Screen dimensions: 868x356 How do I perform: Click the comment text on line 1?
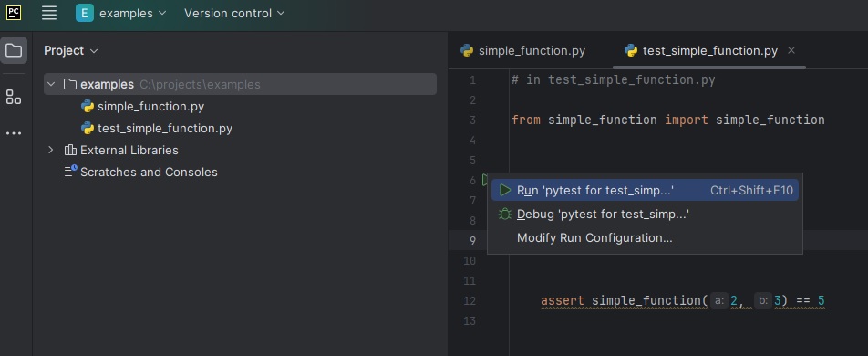pyautogui.click(x=614, y=79)
